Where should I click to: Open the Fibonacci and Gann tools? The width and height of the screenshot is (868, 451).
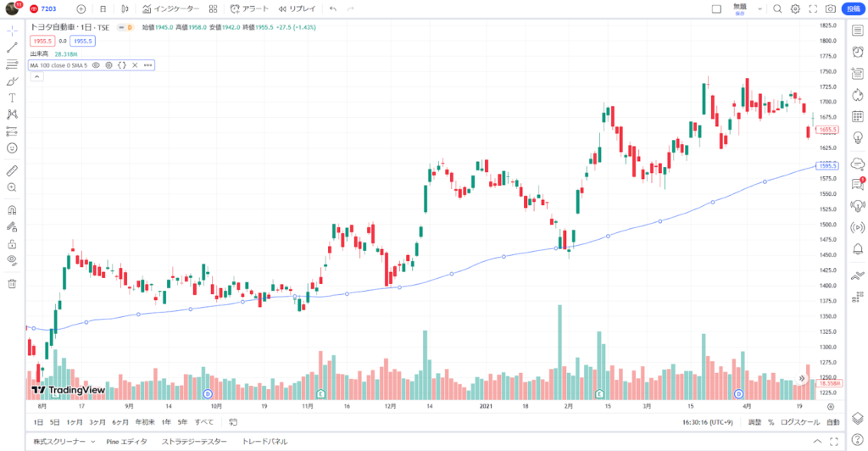12,64
